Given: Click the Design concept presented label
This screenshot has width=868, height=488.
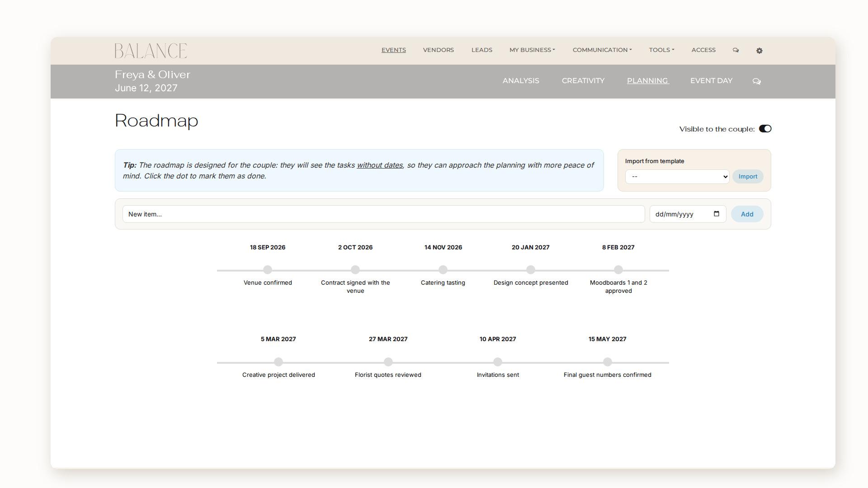Looking at the screenshot, I should [531, 283].
